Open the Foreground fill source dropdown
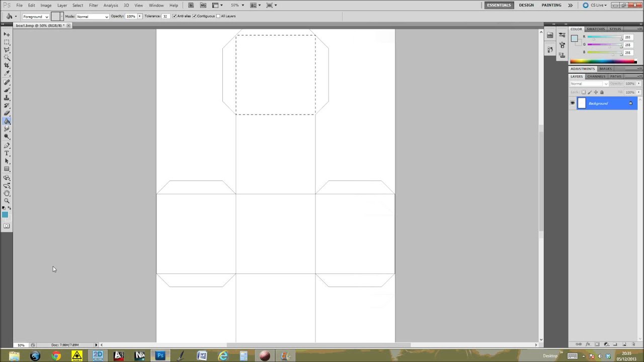 click(x=35, y=17)
